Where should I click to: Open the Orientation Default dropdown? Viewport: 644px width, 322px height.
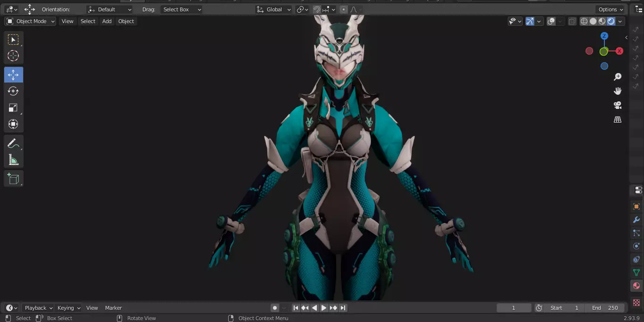coord(110,9)
